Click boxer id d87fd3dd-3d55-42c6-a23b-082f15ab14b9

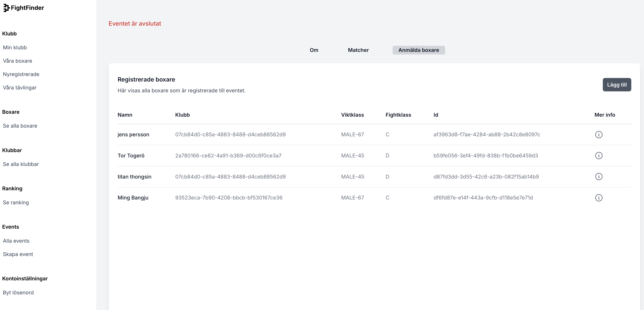click(x=486, y=177)
